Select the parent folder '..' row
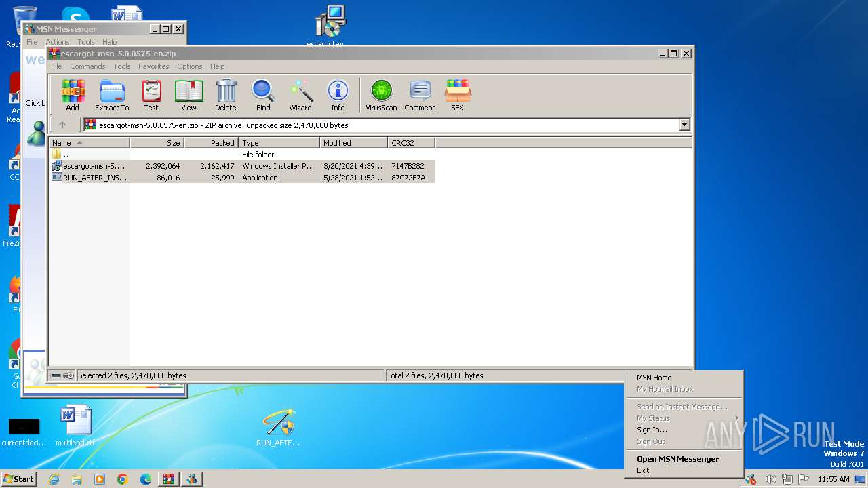Viewport: 868px width, 488px height. pos(241,155)
